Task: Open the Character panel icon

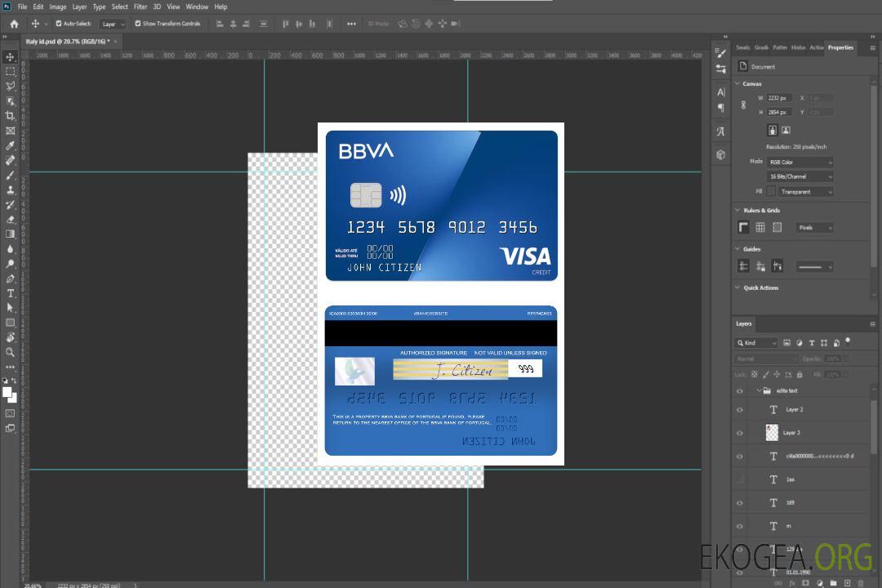Action: 721,91
